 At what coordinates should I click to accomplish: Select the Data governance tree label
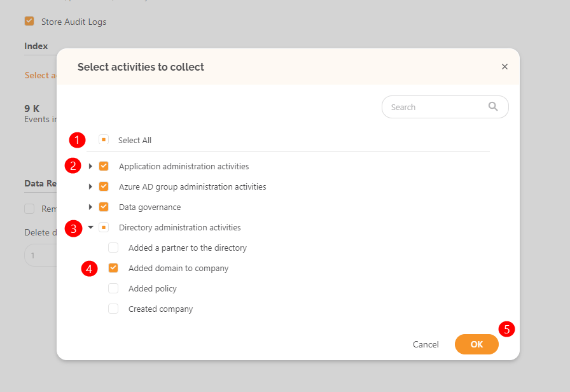(x=149, y=207)
